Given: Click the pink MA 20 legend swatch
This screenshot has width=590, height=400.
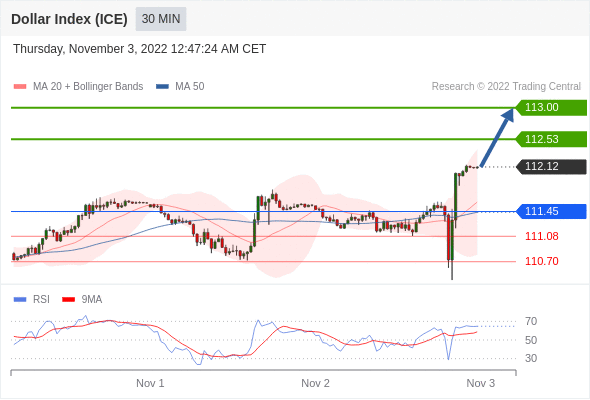Looking at the screenshot, I should (x=20, y=87).
